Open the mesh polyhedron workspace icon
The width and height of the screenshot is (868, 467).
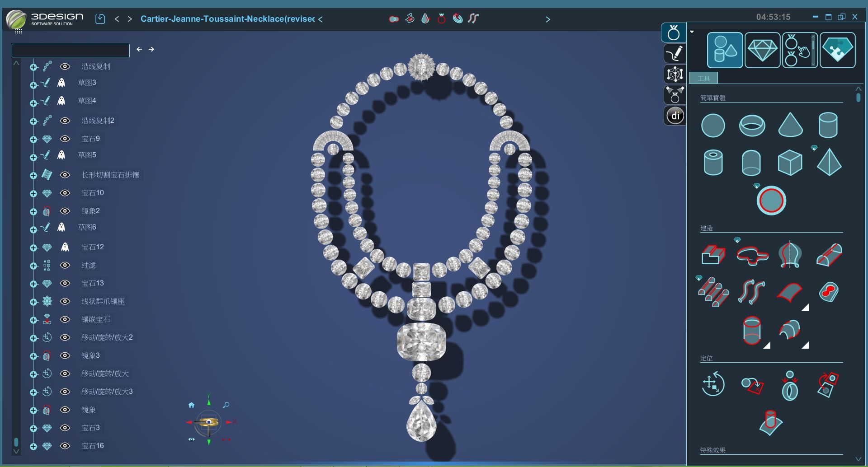click(x=675, y=74)
